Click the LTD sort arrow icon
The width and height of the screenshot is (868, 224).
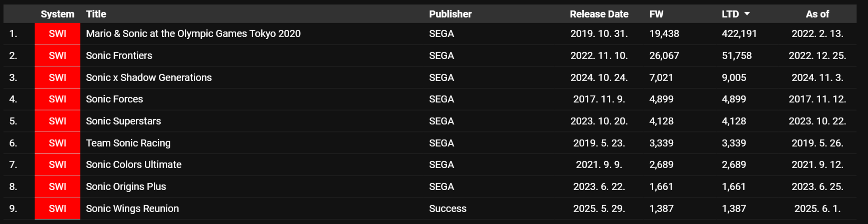[747, 14]
